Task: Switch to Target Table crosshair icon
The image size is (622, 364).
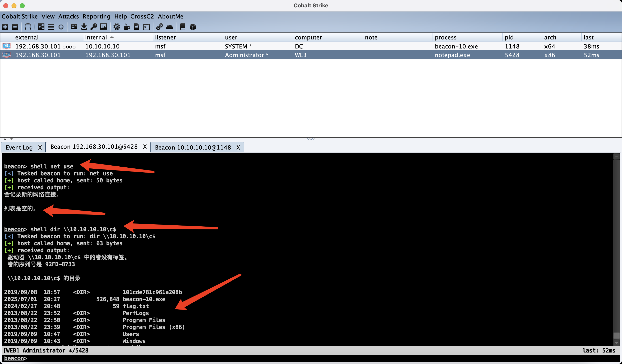Action: tap(61, 27)
